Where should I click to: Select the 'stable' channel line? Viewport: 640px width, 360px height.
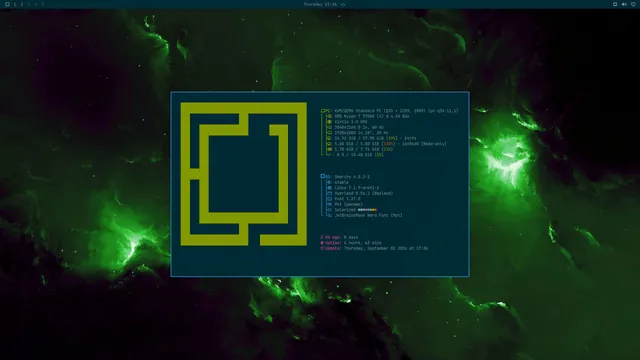click(x=341, y=182)
